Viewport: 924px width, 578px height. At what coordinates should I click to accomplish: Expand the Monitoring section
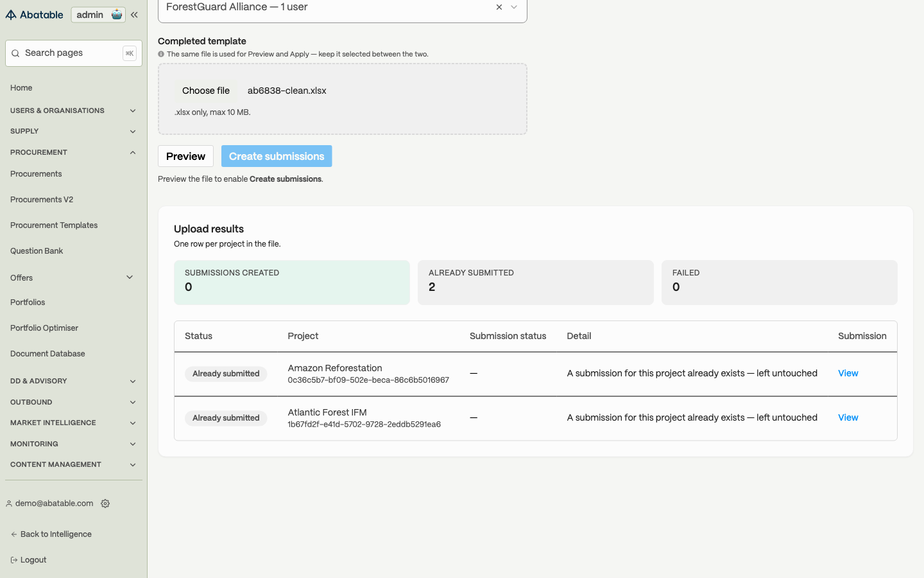[x=74, y=444]
